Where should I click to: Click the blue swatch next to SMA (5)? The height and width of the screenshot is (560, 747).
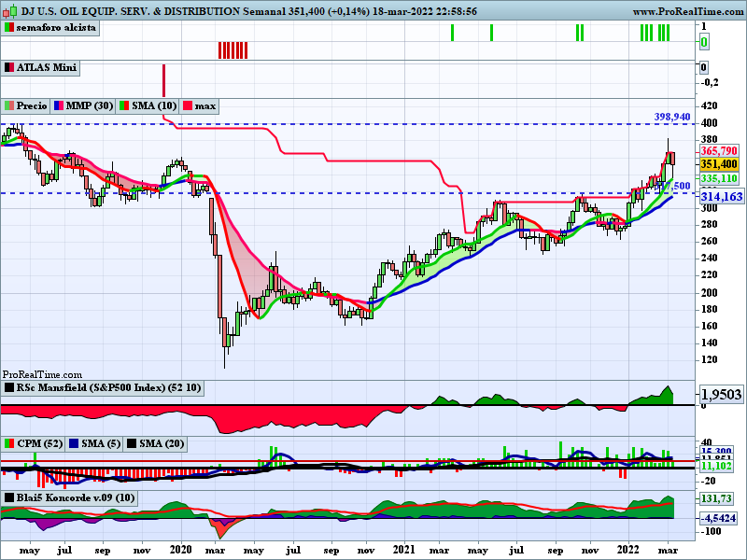(74, 444)
